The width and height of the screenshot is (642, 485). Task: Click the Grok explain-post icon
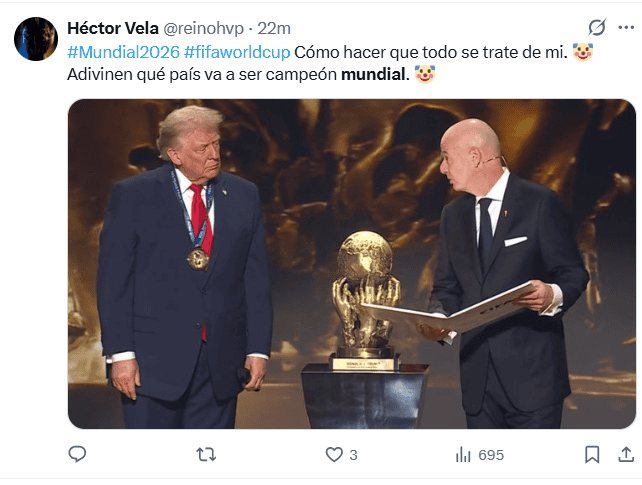(x=597, y=27)
